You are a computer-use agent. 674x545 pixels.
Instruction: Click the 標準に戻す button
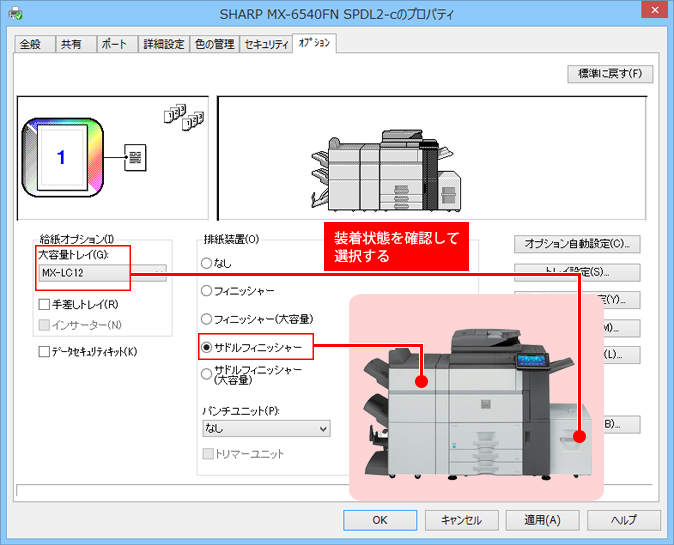[x=609, y=74]
